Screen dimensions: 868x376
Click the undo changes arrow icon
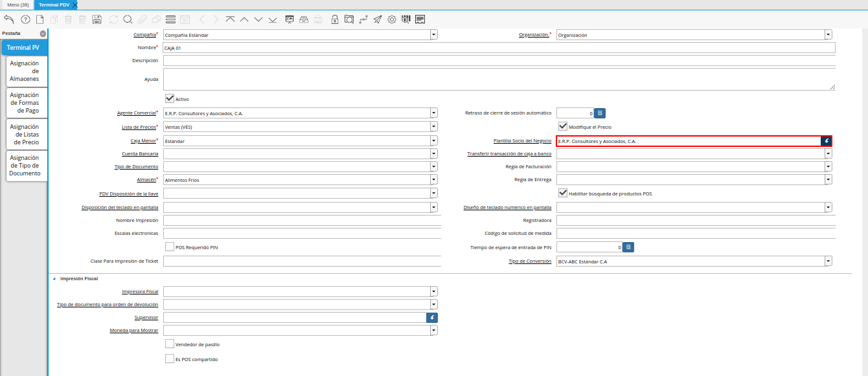tap(9, 19)
